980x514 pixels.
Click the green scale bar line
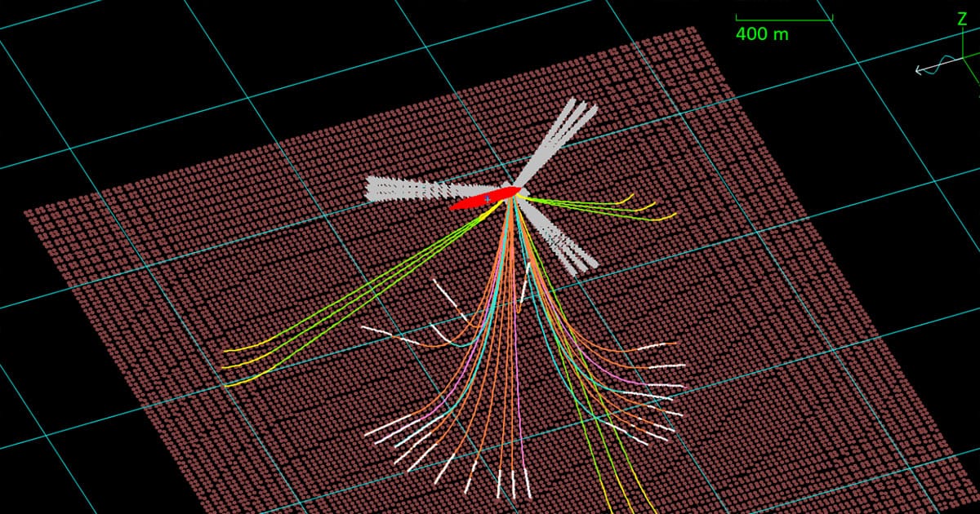coord(783,19)
